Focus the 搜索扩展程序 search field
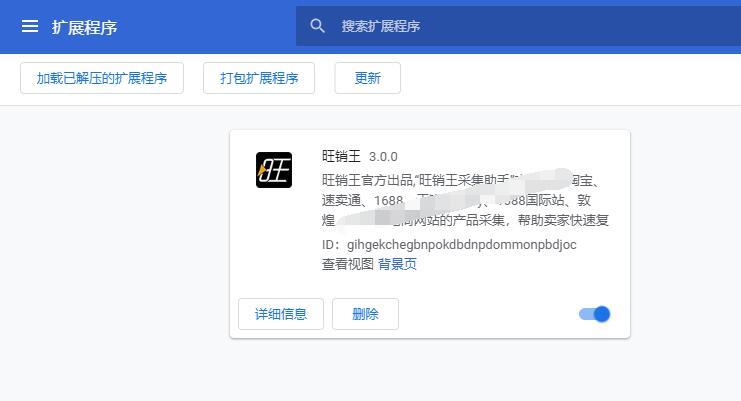 pyautogui.click(x=518, y=26)
